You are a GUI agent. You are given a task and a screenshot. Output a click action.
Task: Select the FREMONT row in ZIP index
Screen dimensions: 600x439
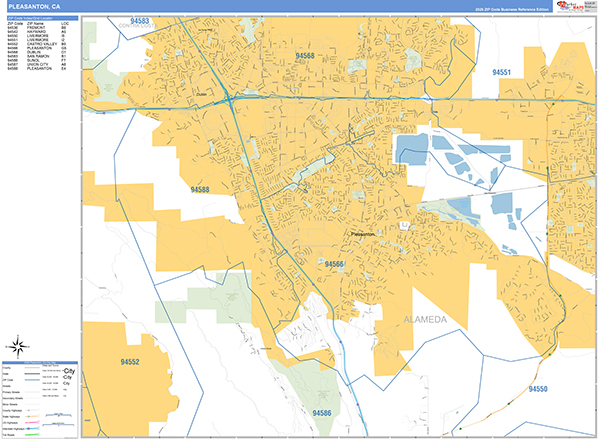click(37, 28)
